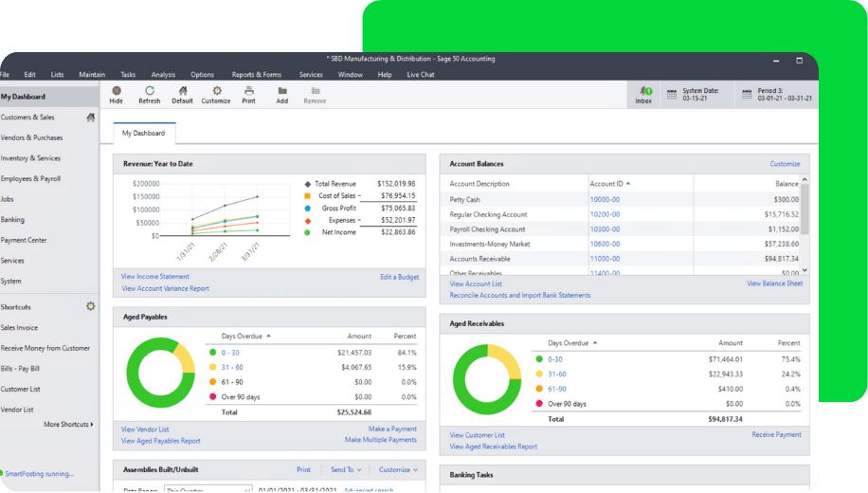Refresh the dashboard using the Refresh icon
868x493 pixels.
point(150,91)
